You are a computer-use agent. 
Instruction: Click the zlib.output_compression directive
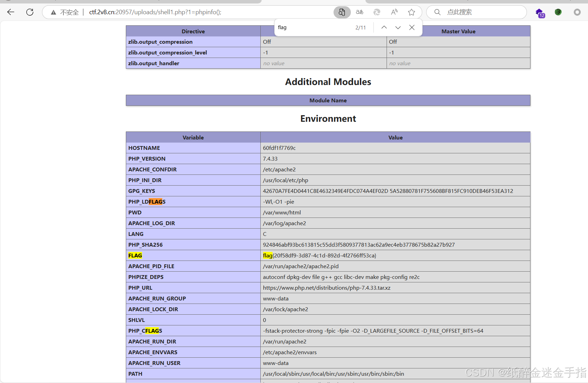click(160, 42)
